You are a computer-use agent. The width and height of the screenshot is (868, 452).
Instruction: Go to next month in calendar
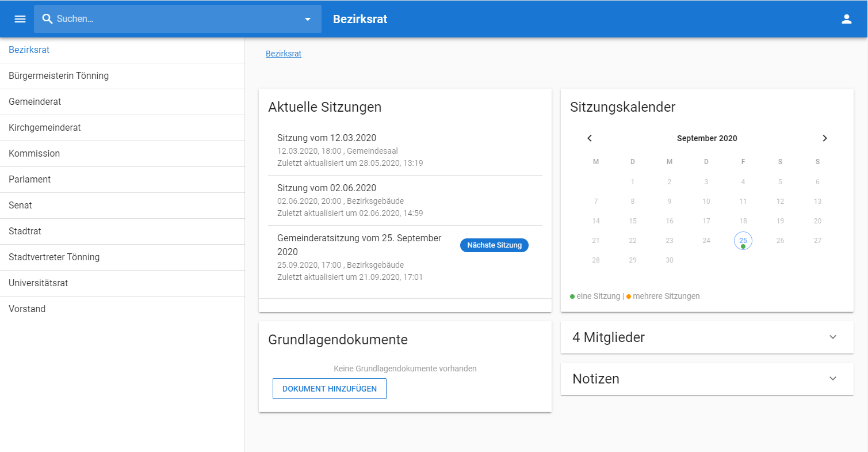pyautogui.click(x=824, y=138)
